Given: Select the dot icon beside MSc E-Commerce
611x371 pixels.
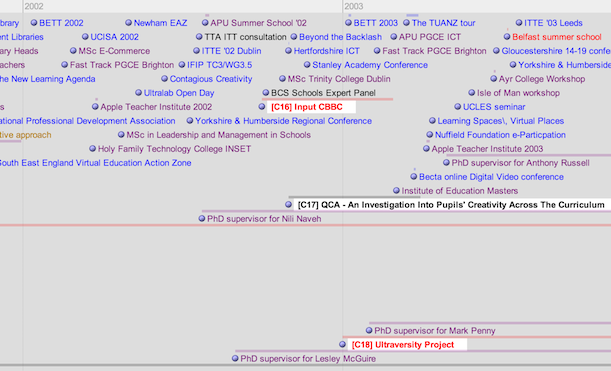Looking at the screenshot, I should (x=73, y=51).
